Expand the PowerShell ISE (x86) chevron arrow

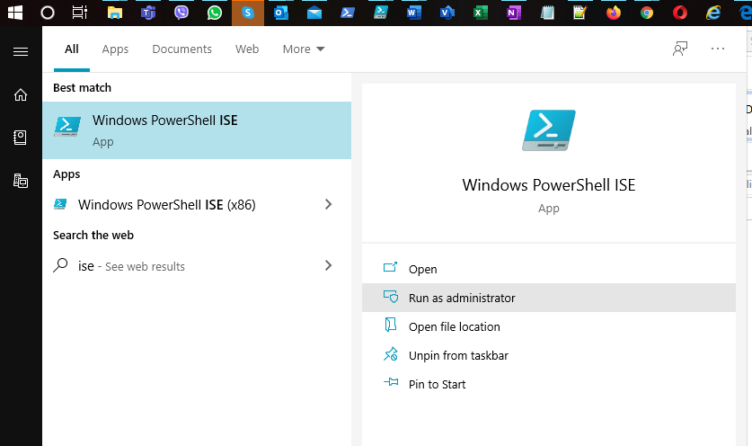[329, 205]
